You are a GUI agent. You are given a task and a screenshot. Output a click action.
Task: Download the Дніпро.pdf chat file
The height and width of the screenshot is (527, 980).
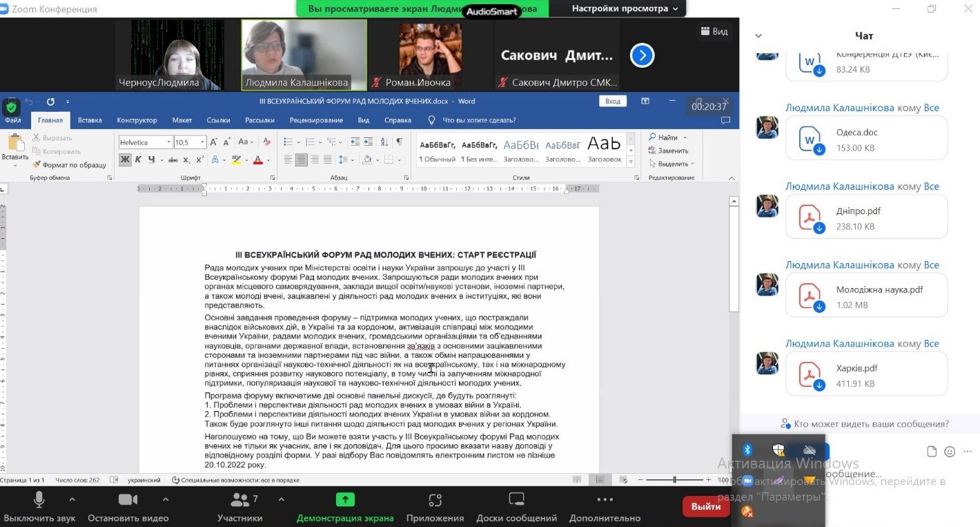(x=819, y=228)
